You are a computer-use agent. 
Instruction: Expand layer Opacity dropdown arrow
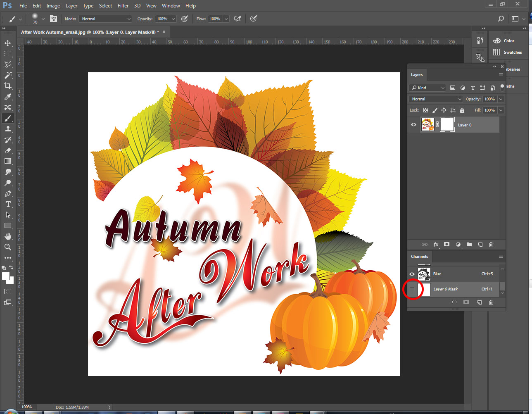501,99
